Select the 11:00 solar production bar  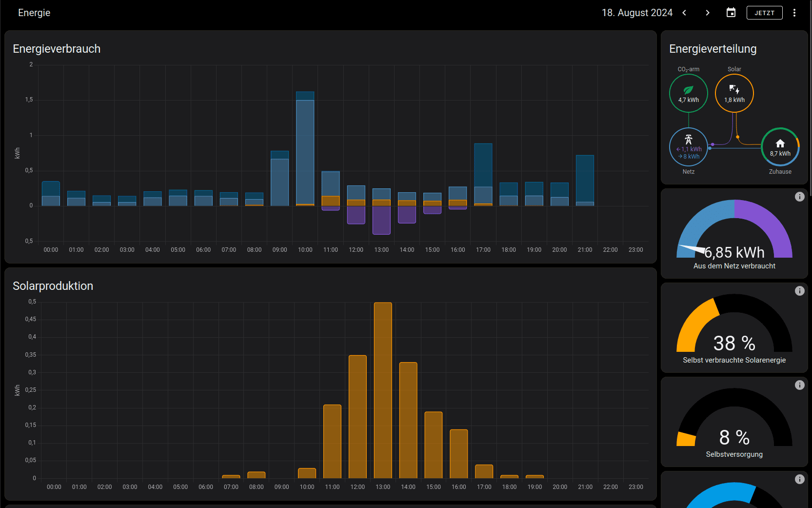tap(332, 442)
